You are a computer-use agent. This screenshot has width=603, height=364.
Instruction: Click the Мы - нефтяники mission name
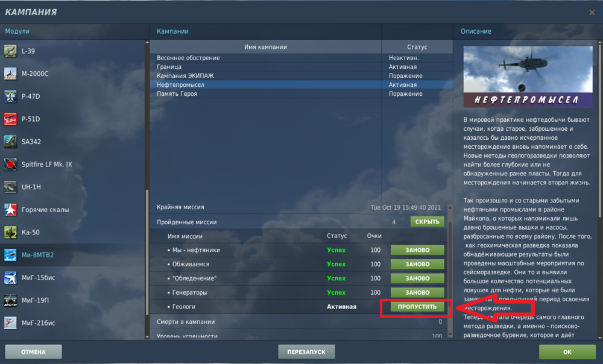[x=196, y=250]
